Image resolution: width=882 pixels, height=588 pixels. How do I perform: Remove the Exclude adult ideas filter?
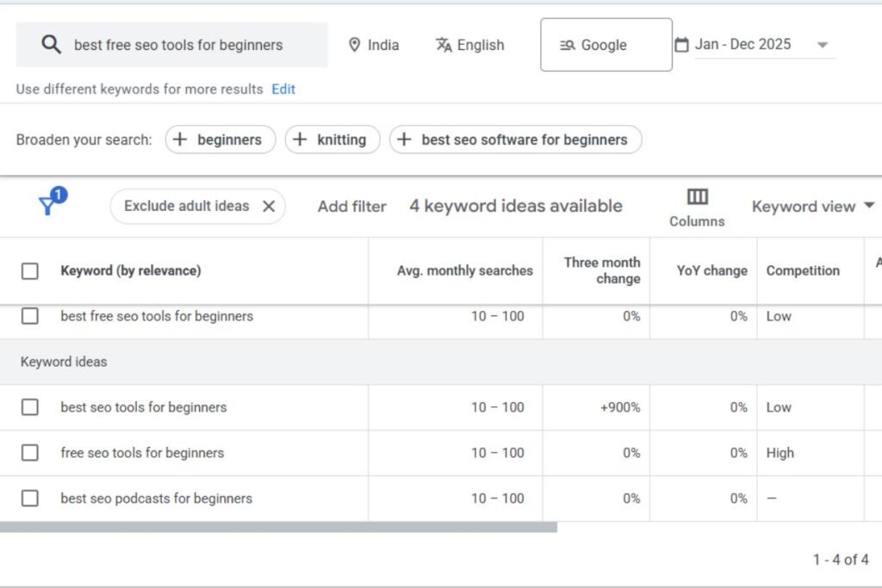(268, 206)
